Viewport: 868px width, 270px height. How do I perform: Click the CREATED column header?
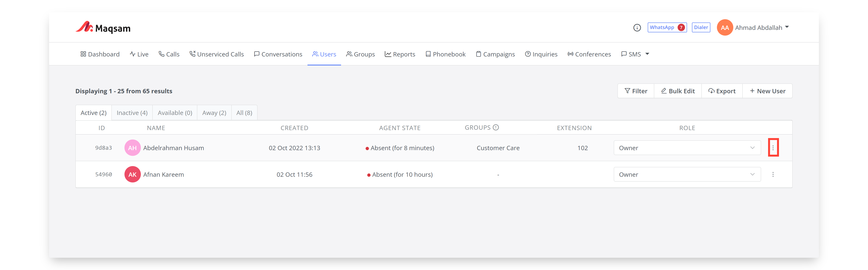pos(295,128)
